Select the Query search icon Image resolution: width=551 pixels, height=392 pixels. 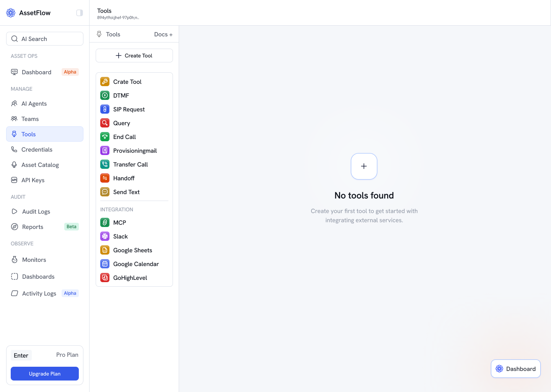105,123
